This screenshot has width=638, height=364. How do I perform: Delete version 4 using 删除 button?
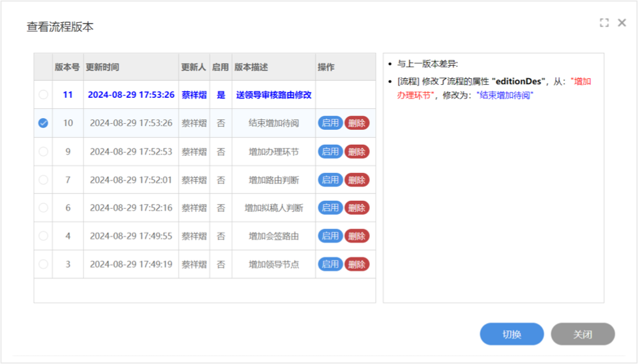click(x=357, y=235)
